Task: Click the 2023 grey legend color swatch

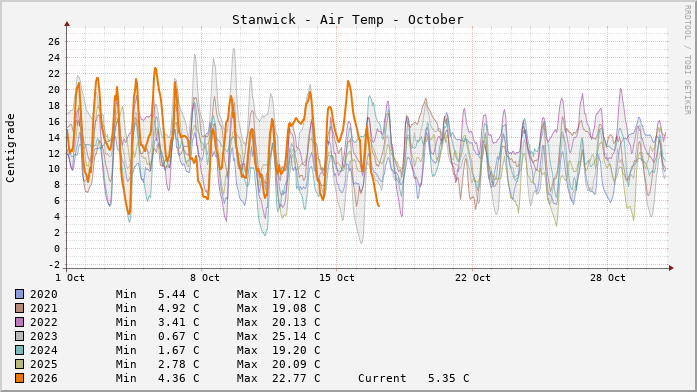Action: point(20,336)
